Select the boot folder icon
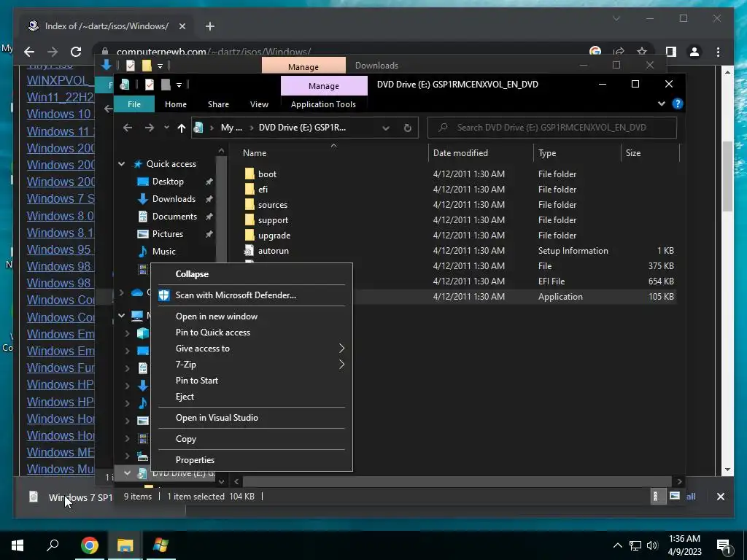Screen dimensions: 747x560 (x=249, y=174)
